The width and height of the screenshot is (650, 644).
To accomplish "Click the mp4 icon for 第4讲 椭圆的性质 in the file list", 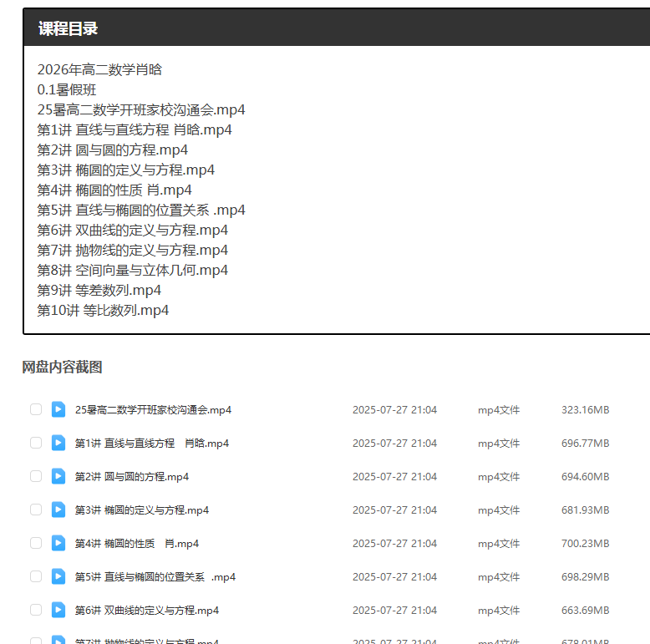I will point(58,543).
